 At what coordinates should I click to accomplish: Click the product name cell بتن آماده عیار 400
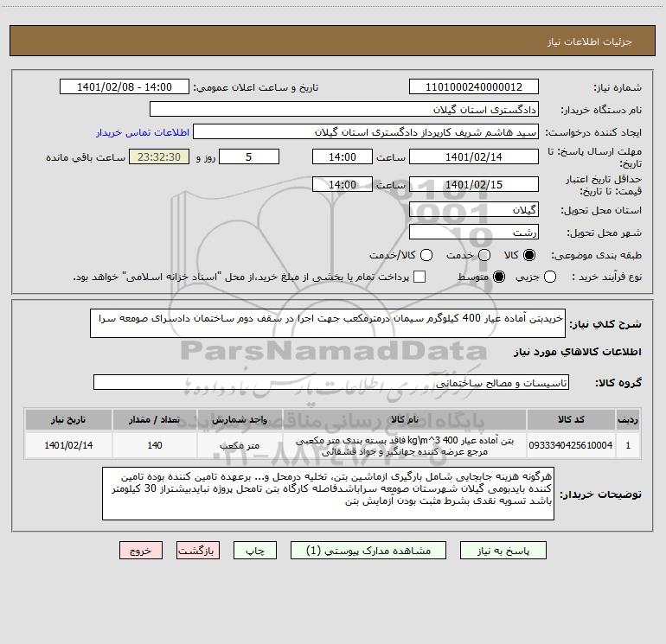[x=405, y=445]
